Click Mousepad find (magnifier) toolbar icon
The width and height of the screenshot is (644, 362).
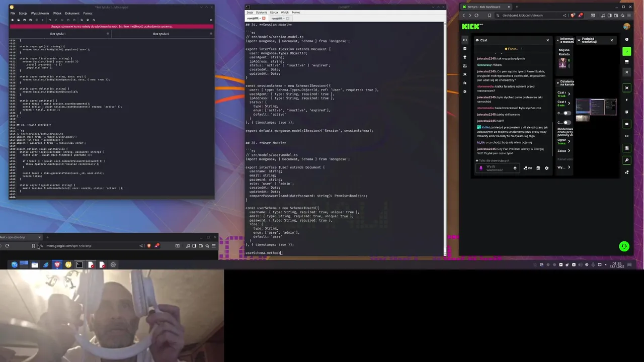tap(82, 20)
